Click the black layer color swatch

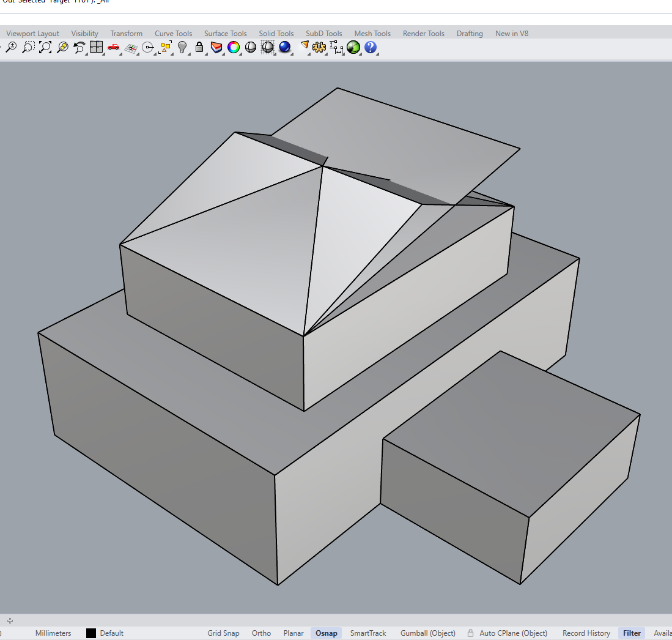pos(91,633)
